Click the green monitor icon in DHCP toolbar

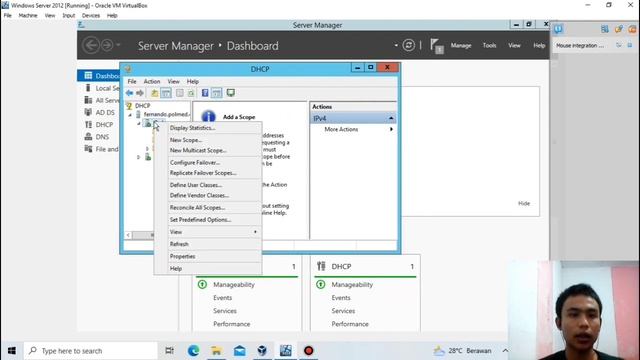point(231,93)
